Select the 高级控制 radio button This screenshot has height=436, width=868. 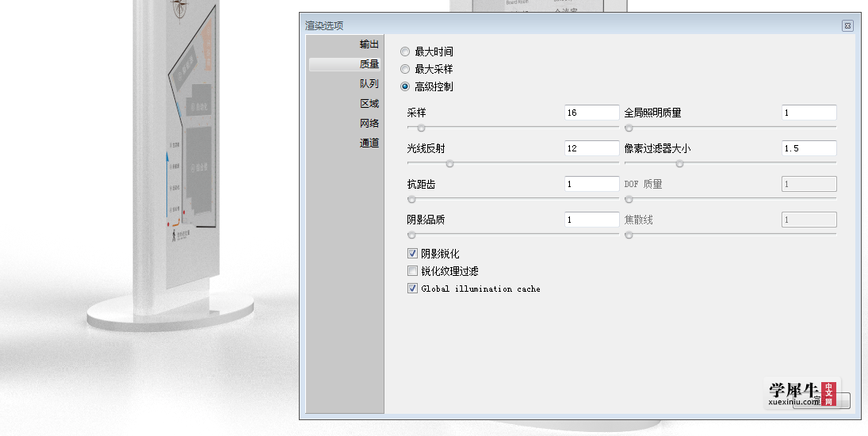405,86
